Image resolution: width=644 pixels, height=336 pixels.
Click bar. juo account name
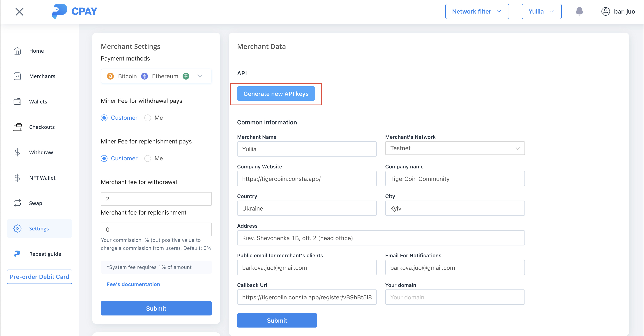(x=624, y=11)
